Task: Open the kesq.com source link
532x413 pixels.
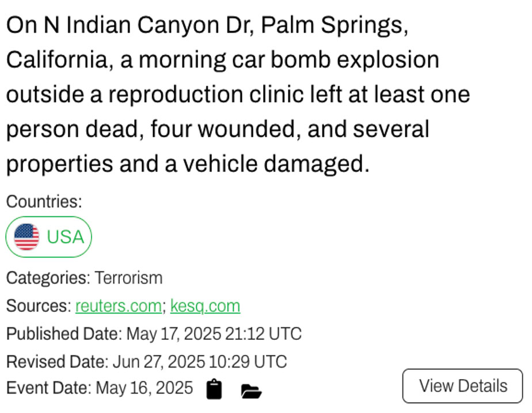Action: pos(205,306)
